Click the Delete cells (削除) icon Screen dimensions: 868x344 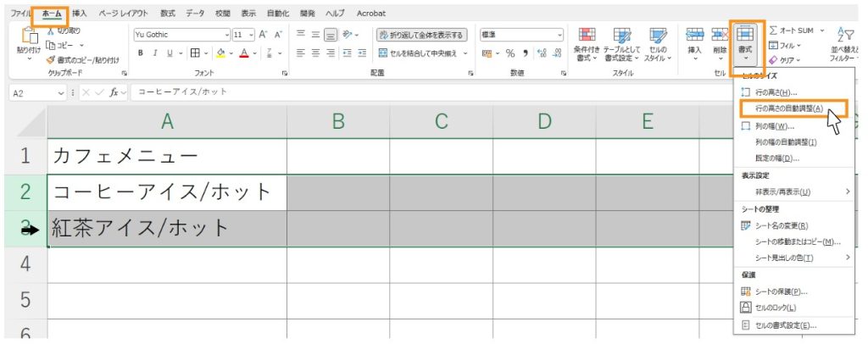[x=720, y=34]
